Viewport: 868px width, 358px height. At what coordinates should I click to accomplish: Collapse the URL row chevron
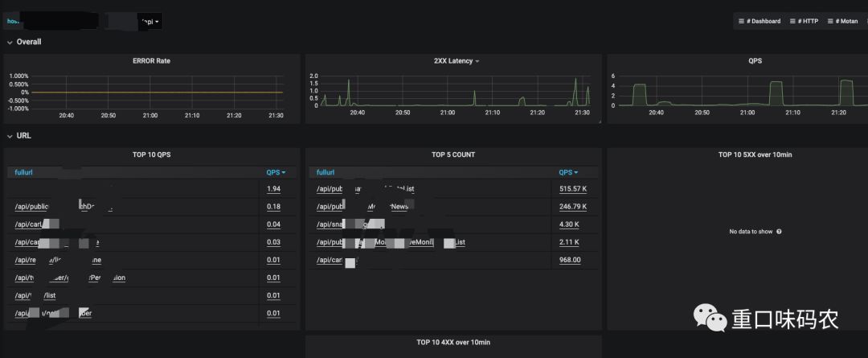(10, 136)
